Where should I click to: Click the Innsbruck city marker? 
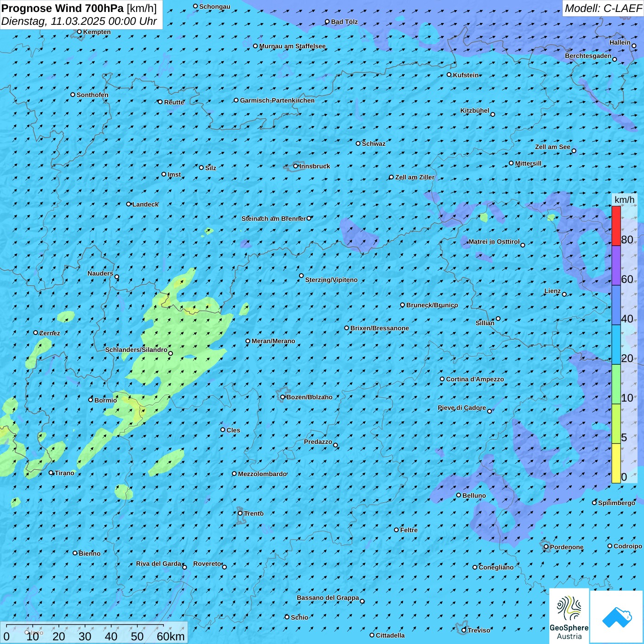point(296,166)
